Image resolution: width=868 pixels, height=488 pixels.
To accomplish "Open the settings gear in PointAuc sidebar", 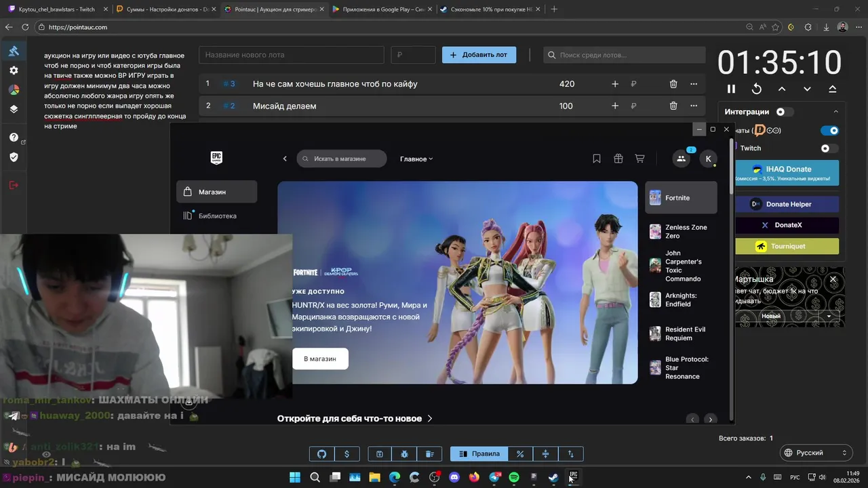I will click(14, 70).
